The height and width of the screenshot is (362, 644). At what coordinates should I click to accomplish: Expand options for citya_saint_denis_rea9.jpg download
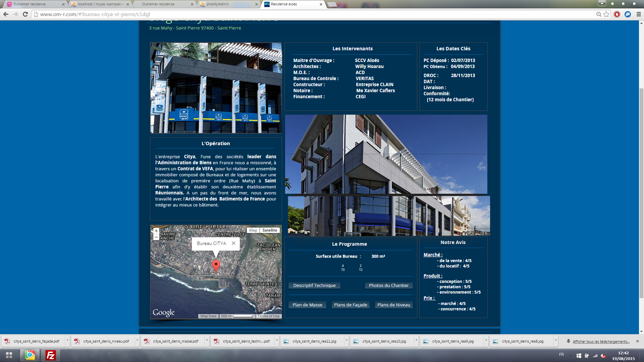pos(486,341)
